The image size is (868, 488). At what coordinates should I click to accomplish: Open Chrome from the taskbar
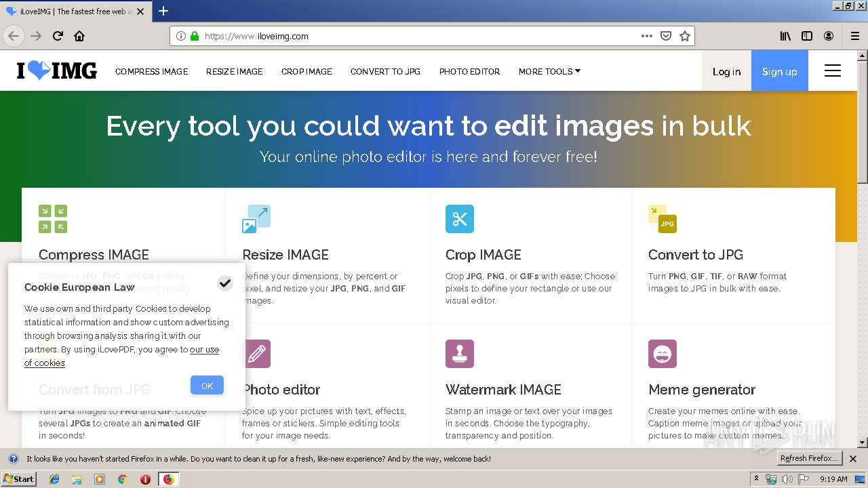122,479
